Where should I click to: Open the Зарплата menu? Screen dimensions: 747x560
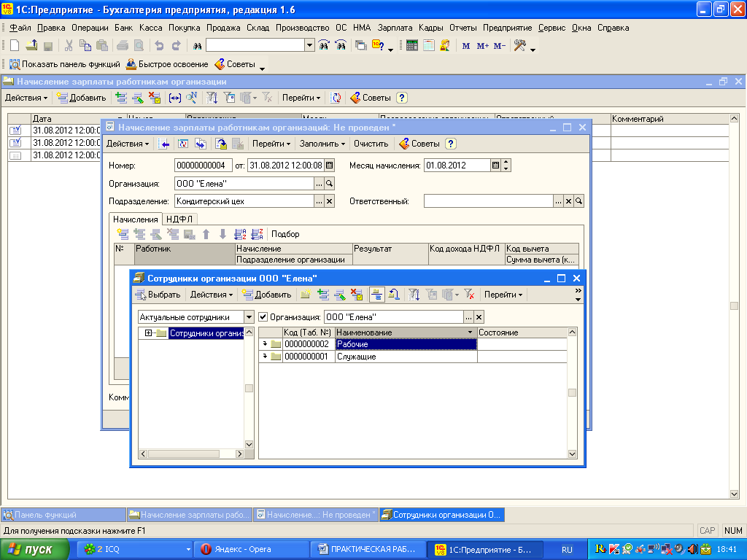coord(395,28)
